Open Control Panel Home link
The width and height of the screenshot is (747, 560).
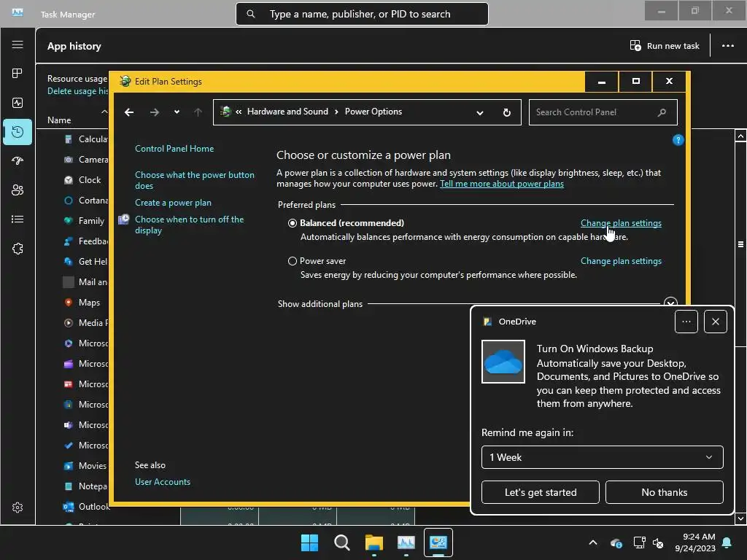[x=174, y=149]
